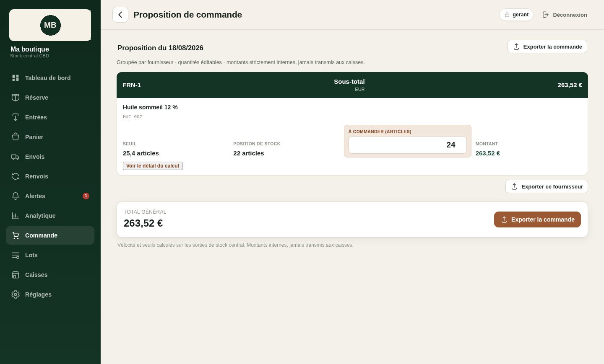
Task: Click the brown Exporter la commande button
Action: [537, 219]
